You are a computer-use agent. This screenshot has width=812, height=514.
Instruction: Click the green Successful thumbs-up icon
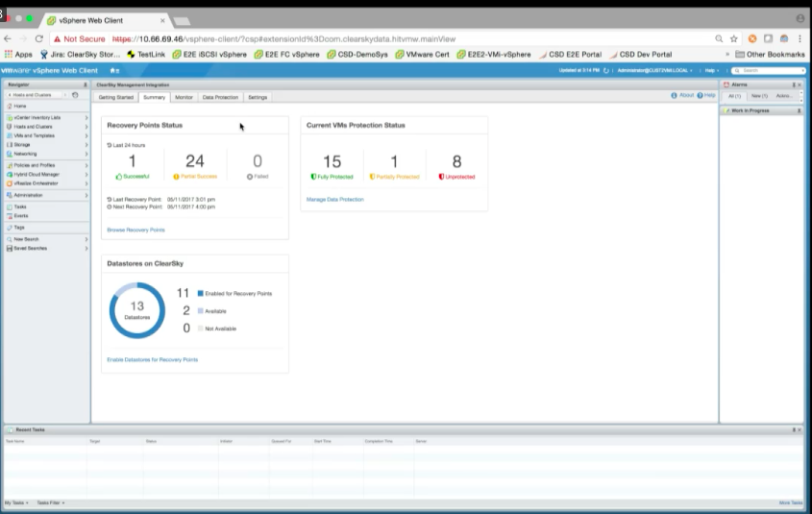[118, 177]
